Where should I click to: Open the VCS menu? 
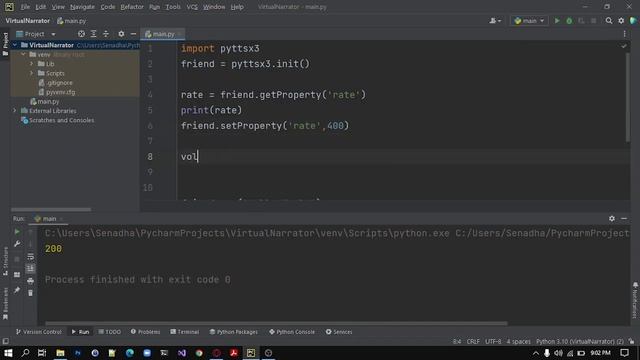[x=192, y=7]
